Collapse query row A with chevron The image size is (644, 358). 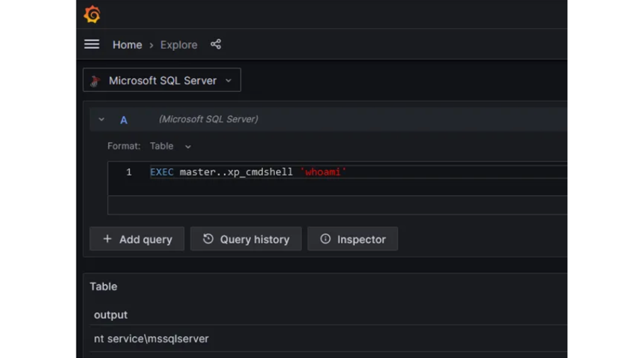(101, 119)
